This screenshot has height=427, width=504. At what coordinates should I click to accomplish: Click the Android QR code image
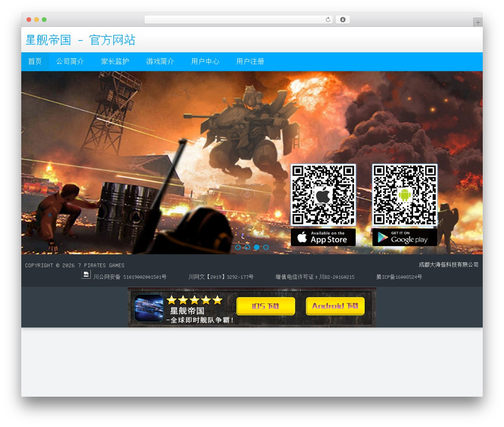pos(405,195)
